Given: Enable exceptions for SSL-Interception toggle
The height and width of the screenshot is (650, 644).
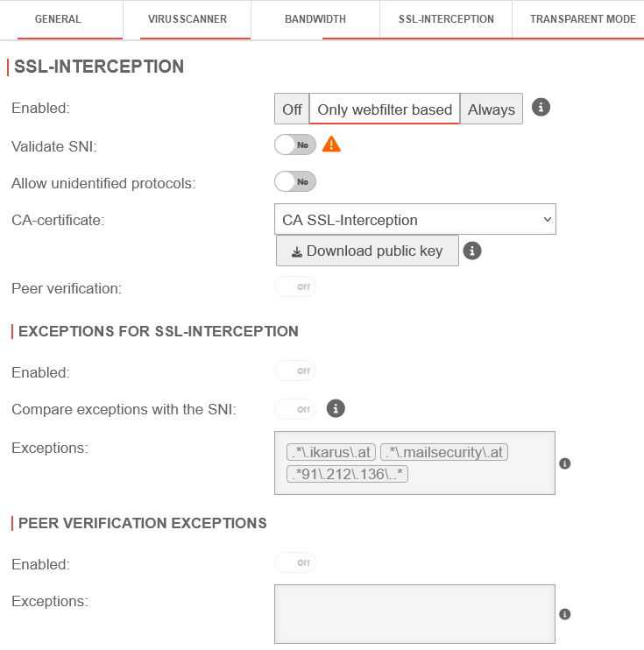Looking at the screenshot, I should click(295, 371).
